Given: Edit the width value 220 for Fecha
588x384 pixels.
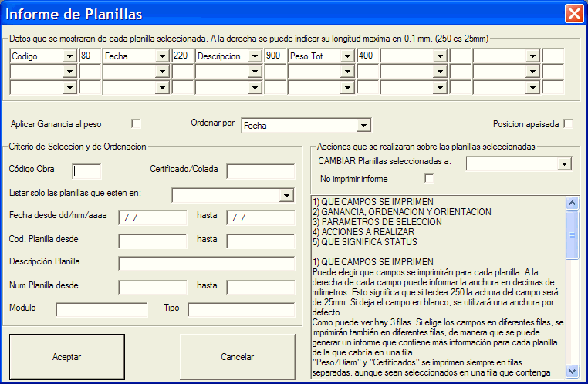Looking at the screenshot, I should pos(182,56).
